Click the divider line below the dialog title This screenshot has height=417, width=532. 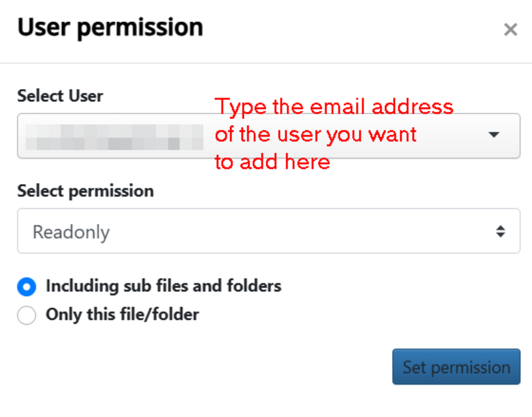pos(266,63)
